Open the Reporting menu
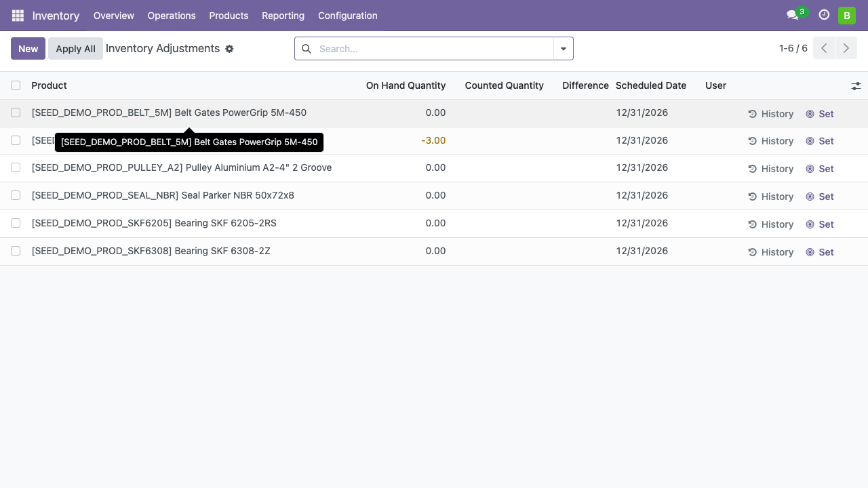 [x=283, y=16]
